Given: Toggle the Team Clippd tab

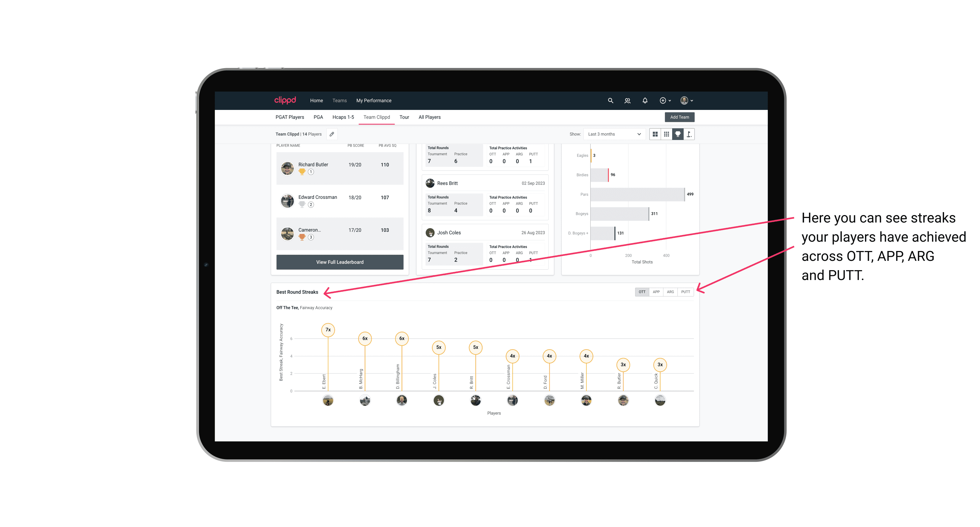Looking at the screenshot, I should point(377,117).
